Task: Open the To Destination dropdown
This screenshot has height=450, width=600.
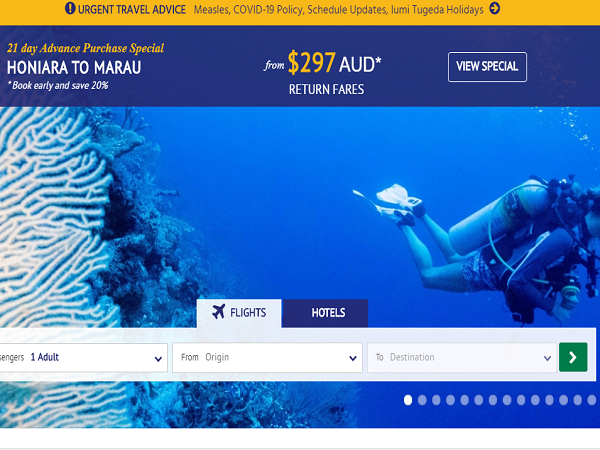Action: pyautogui.click(x=462, y=357)
